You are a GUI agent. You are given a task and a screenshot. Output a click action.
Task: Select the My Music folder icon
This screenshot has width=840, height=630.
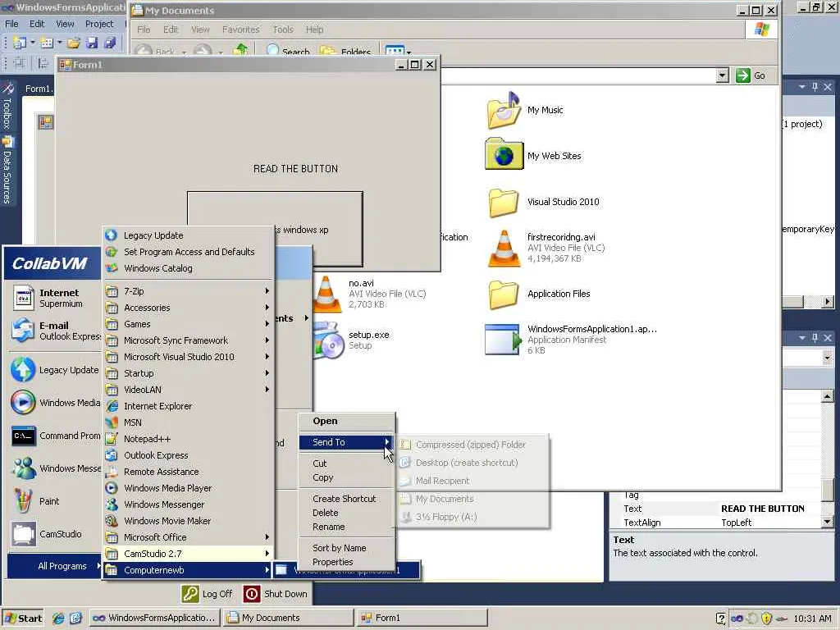point(504,111)
